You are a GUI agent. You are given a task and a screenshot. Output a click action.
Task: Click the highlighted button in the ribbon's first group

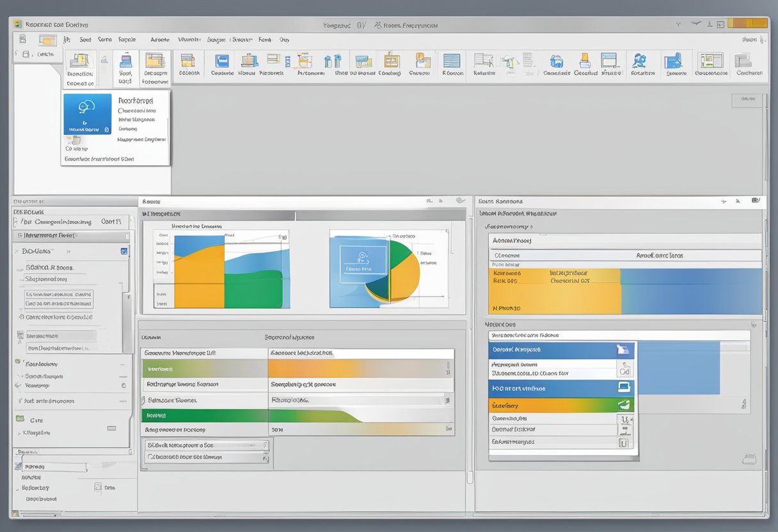pyautogui.click(x=80, y=67)
